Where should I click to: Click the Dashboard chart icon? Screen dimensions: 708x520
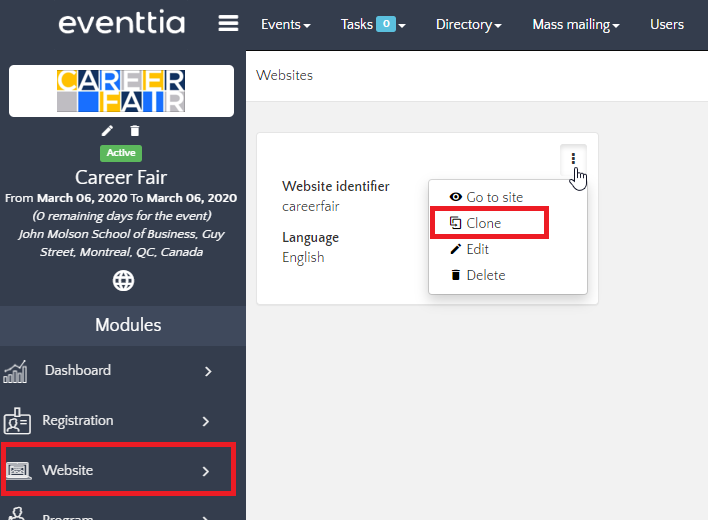[x=16, y=371]
